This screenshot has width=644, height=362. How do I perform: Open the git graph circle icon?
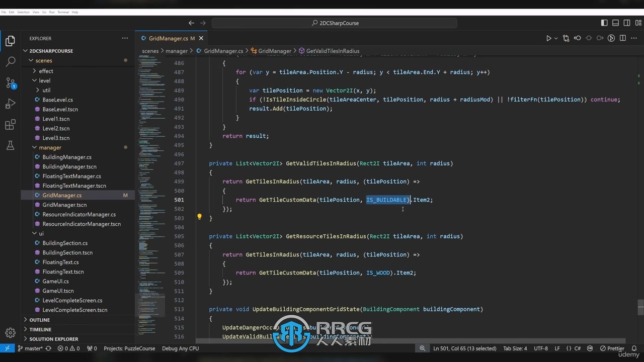click(611, 38)
